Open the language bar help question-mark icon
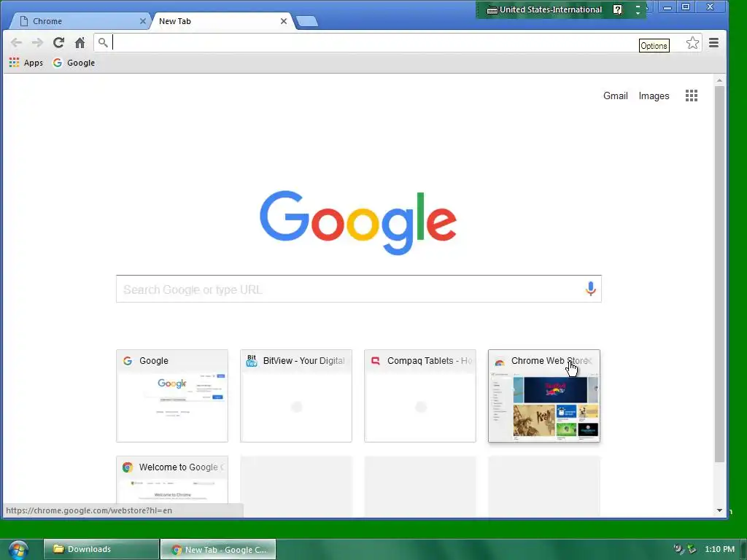 (617, 9)
